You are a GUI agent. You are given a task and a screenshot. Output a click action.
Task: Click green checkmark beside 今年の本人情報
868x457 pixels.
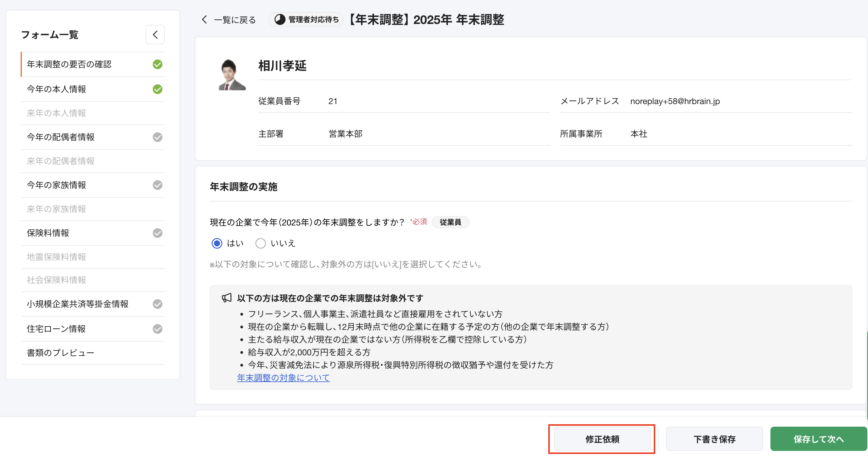coord(157,90)
